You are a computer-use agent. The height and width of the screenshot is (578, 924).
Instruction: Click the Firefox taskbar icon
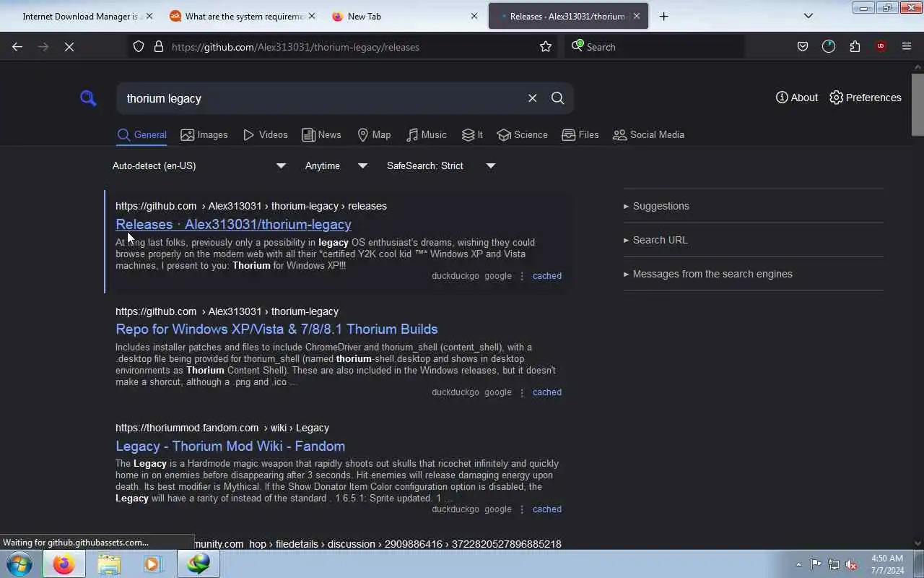64,564
